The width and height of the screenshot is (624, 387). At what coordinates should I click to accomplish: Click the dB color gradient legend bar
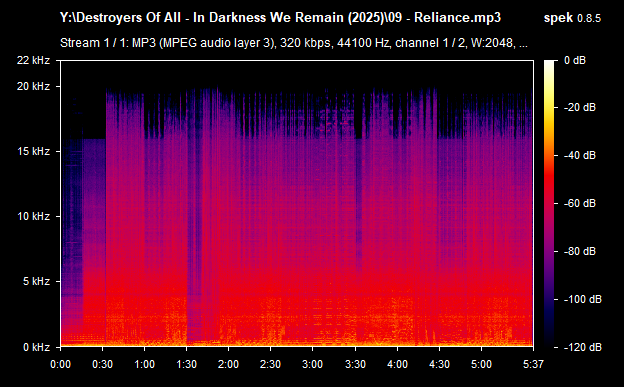pyautogui.click(x=549, y=203)
